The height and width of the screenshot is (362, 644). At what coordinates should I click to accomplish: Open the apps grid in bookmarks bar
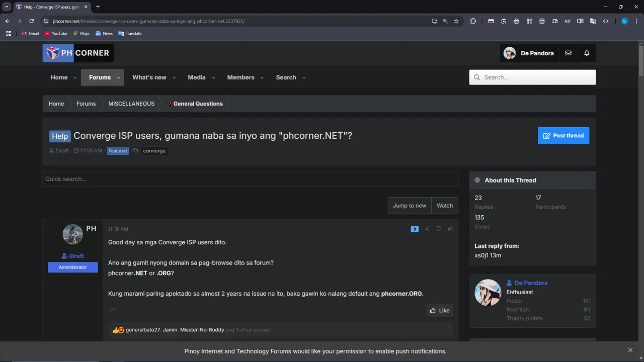9,34
